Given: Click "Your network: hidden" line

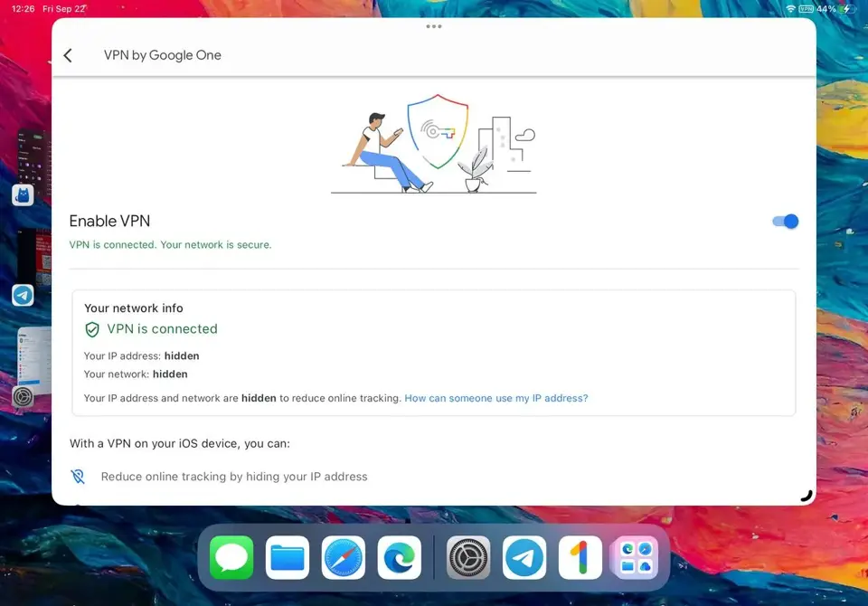Looking at the screenshot, I should [x=136, y=374].
